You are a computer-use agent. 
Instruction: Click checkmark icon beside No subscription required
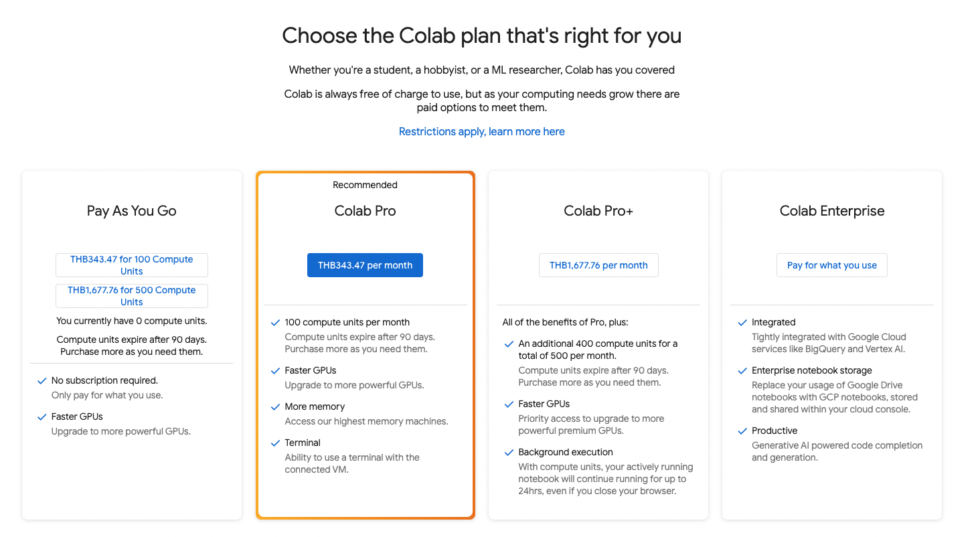click(x=42, y=381)
